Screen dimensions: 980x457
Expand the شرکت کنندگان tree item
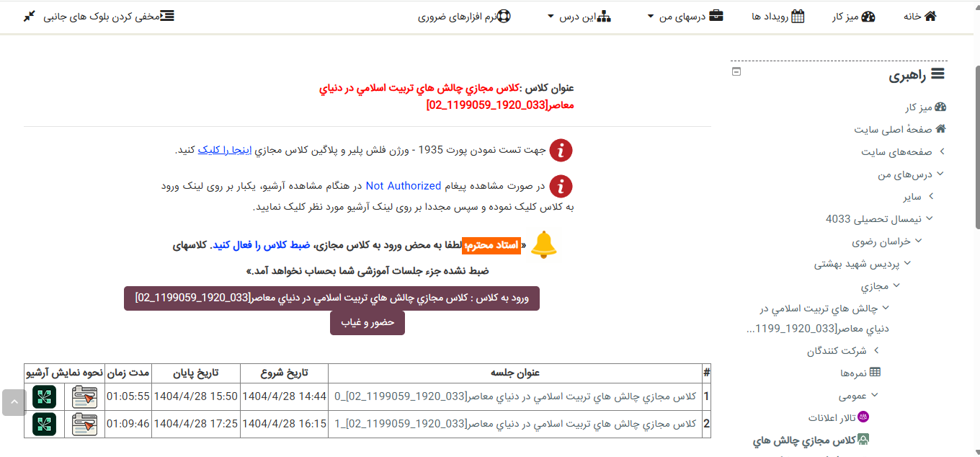coord(876,350)
